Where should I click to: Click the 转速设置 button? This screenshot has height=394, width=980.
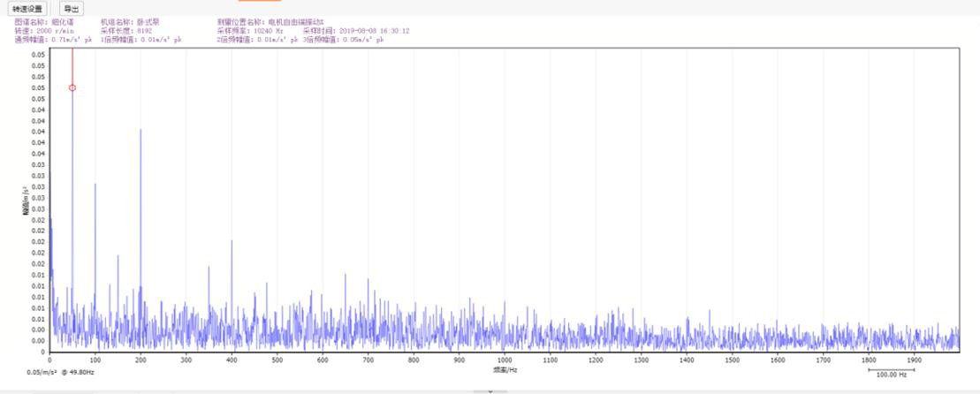pyautogui.click(x=27, y=8)
